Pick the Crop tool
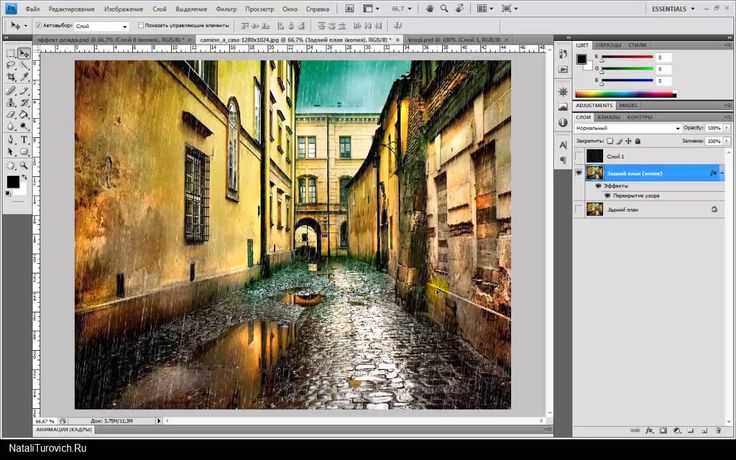736x460 pixels. pos(11,76)
